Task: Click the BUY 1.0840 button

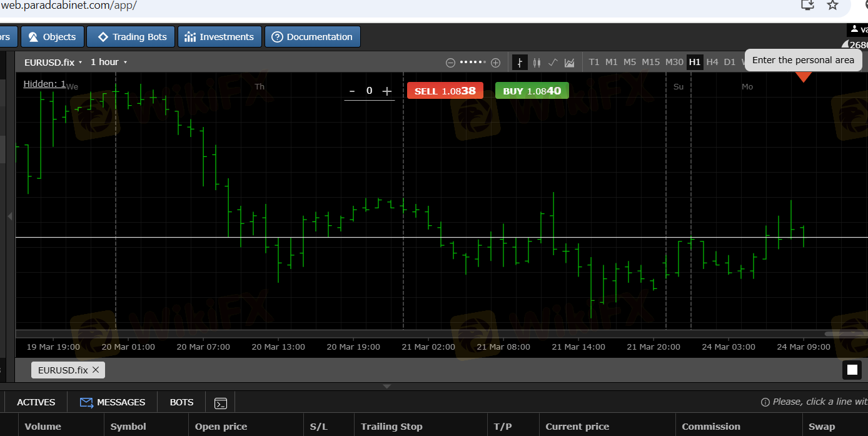Action: pos(532,91)
